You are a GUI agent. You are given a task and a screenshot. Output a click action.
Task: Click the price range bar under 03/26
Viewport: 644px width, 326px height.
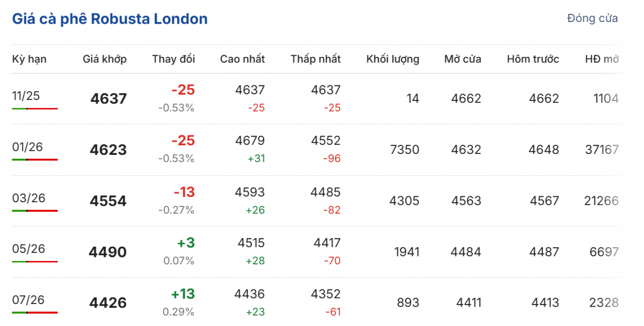34,211
